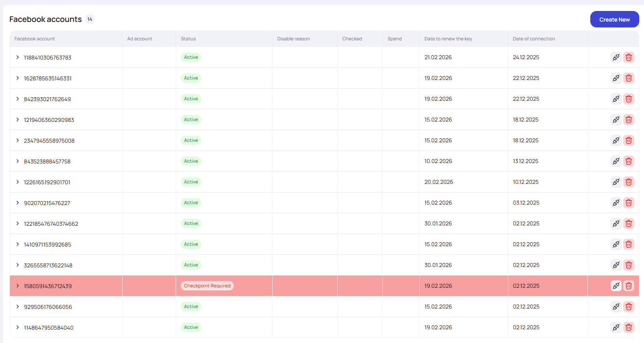
Task: Expand checkpoint row 1580591436712439
Action: [18, 286]
